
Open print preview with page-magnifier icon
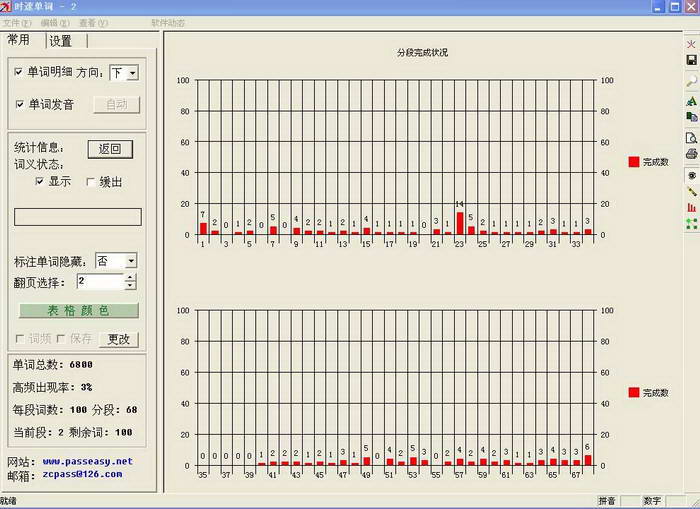691,138
